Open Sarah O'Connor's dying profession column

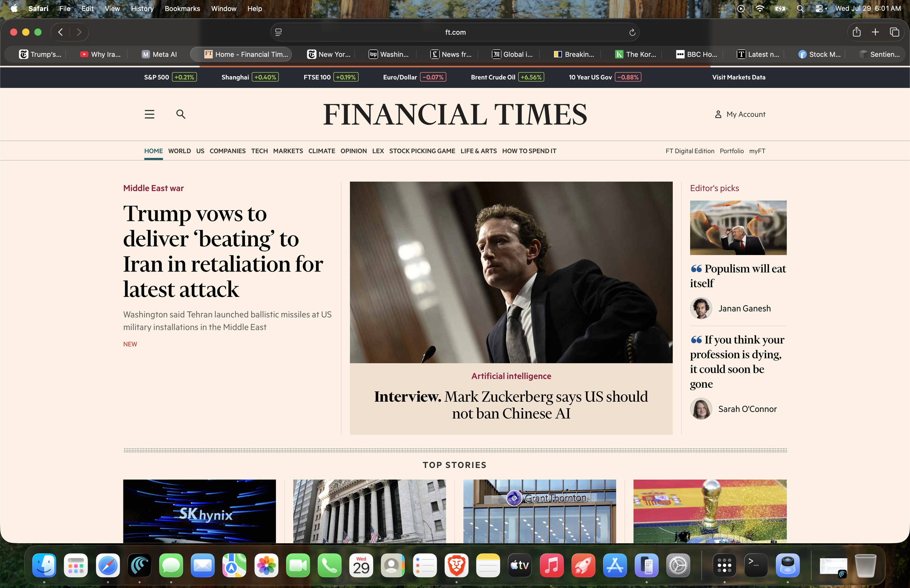[x=737, y=362]
